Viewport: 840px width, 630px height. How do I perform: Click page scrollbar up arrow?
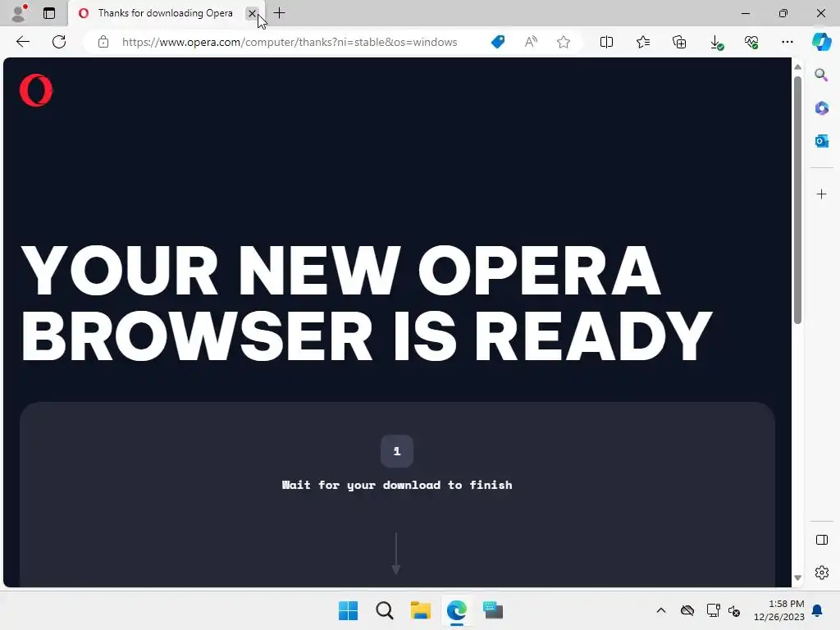coord(797,67)
